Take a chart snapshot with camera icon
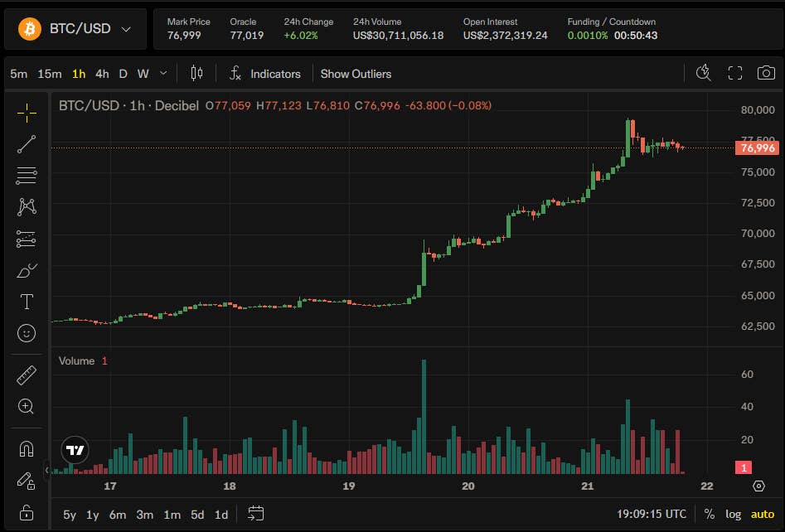The width and height of the screenshot is (785, 532). tap(766, 73)
